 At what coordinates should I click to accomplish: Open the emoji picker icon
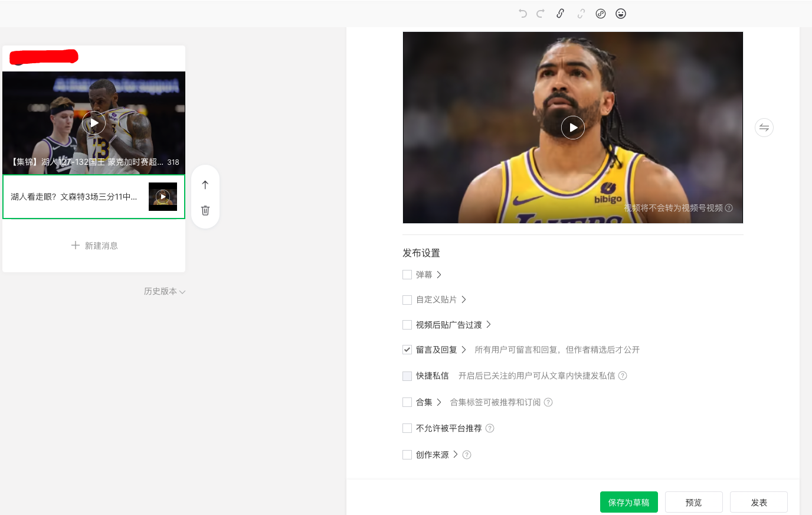[x=621, y=14]
